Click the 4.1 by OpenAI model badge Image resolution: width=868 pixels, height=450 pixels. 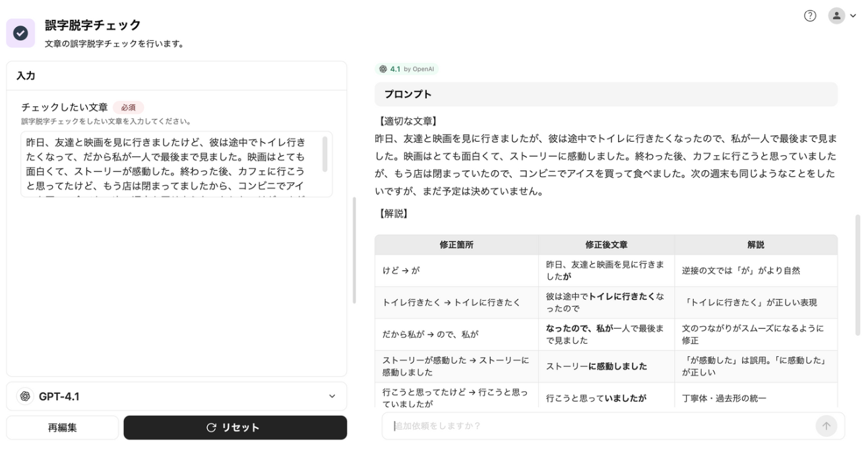pyautogui.click(x=407, y=69)
